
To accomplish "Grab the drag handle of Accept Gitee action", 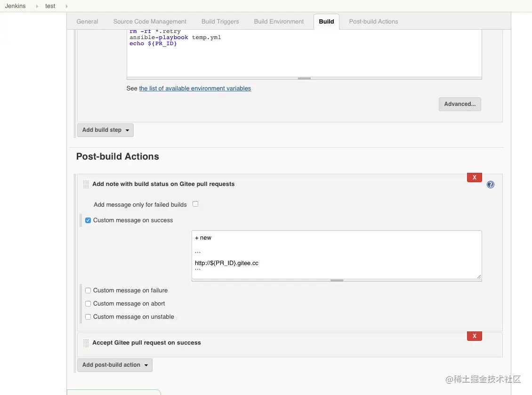I will coord(86,343).
